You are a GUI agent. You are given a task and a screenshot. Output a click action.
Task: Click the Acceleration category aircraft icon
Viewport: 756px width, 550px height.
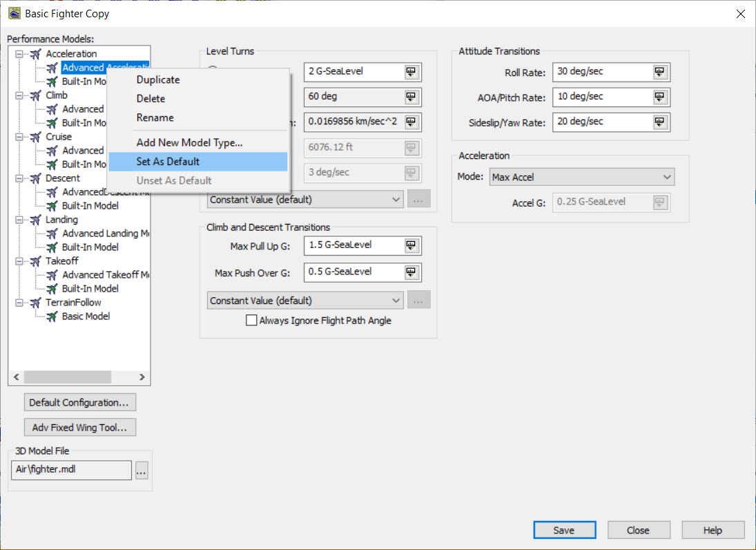[x=35, y=54]
